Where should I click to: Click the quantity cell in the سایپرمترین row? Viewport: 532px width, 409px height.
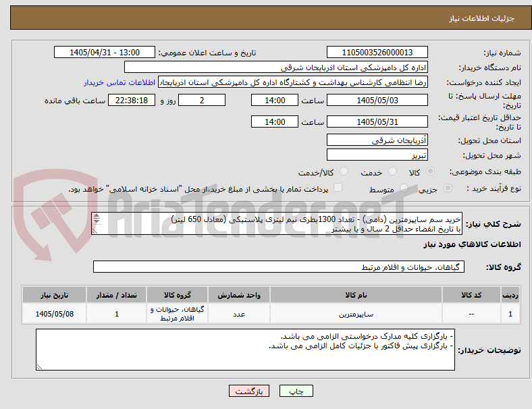tap(116, 314)
